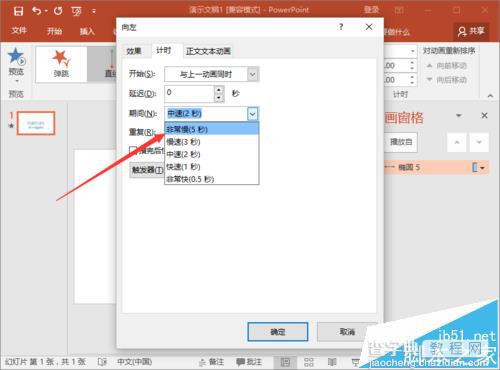
Task: Choose 中速(2 秒) from the list
Action: pyautogui.click(x=211, y=154)
